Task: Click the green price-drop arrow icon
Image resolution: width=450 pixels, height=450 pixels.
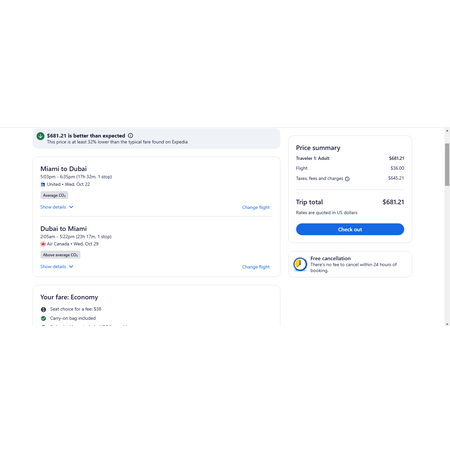Action: pos(40,136)
